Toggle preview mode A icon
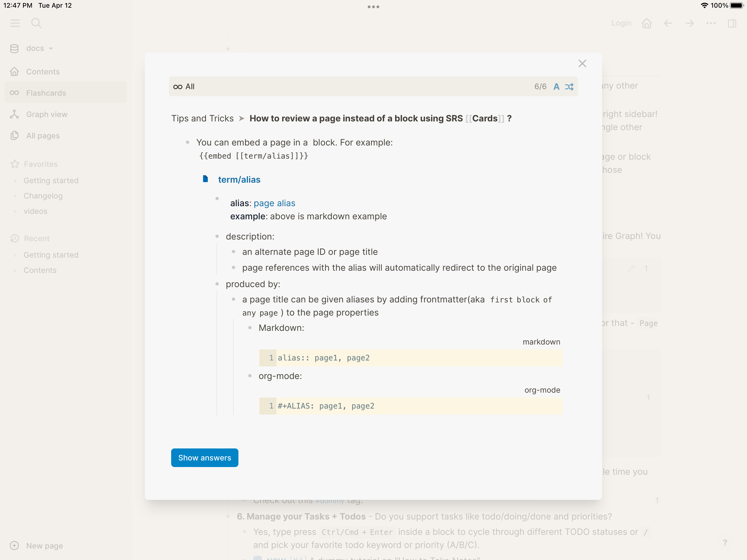 coord(556,87)
